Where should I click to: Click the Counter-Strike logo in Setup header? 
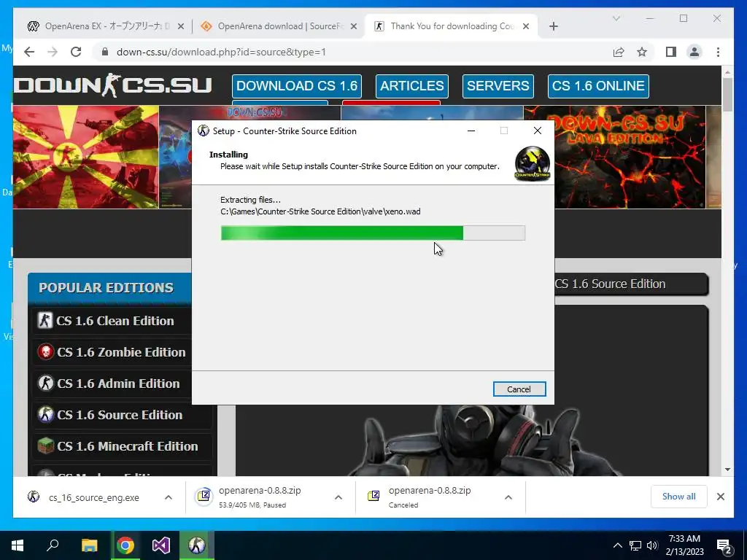point(532,163)
